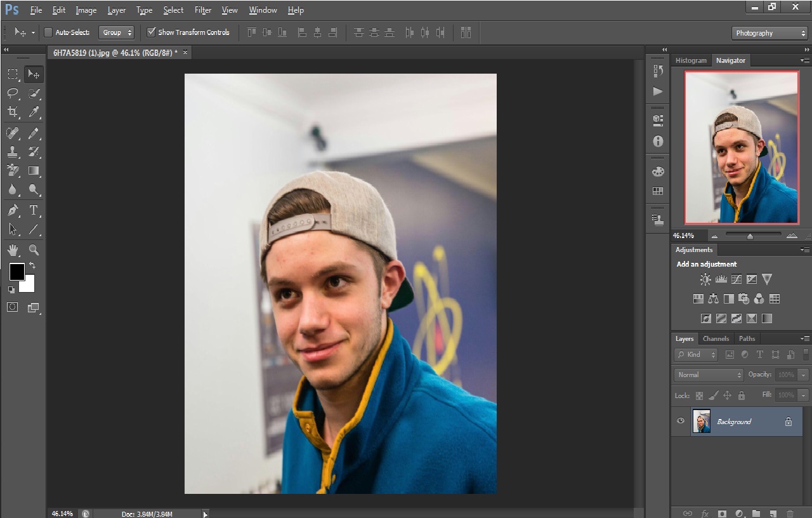Screen dimensions: 812x518
Task: Select the Move tool in the toolbox
Action: click(x=34, y=74)
